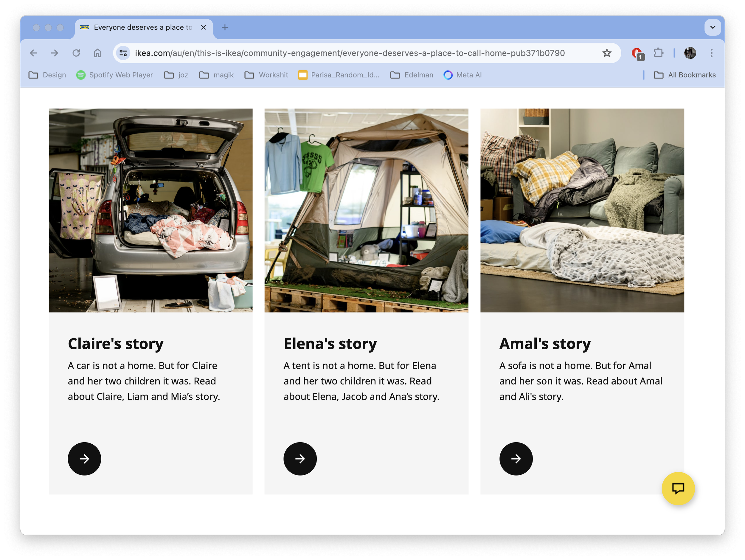Open Elena's story arrow button
Image resolution: width=745 pixels, height=560 pixels.
point(300,459)
